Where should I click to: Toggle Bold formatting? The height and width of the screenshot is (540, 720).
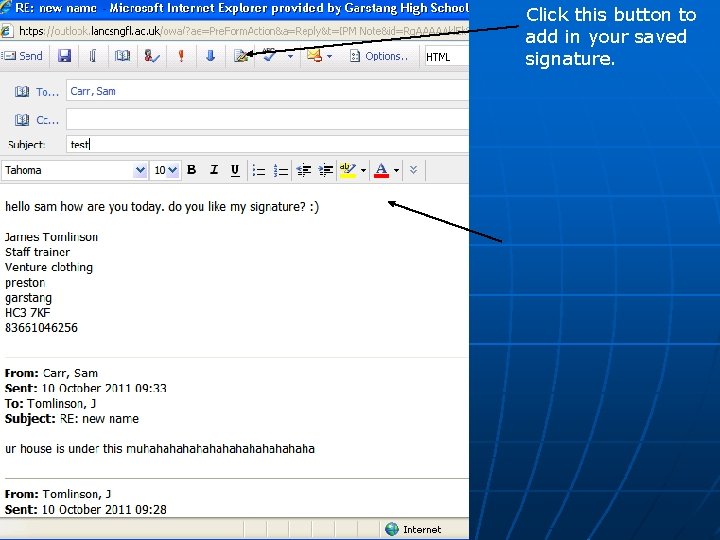point(192,170)
